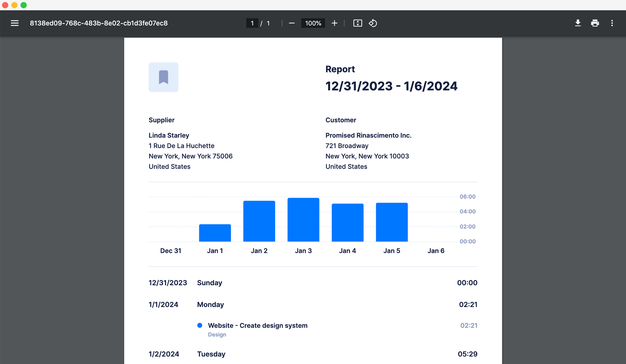Click the 1/2/2024 date

[164, 354]
